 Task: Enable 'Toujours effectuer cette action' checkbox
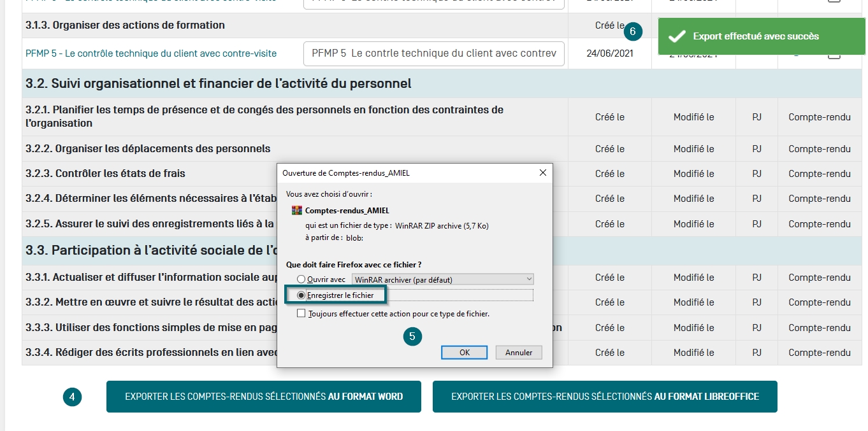[301, 314]
